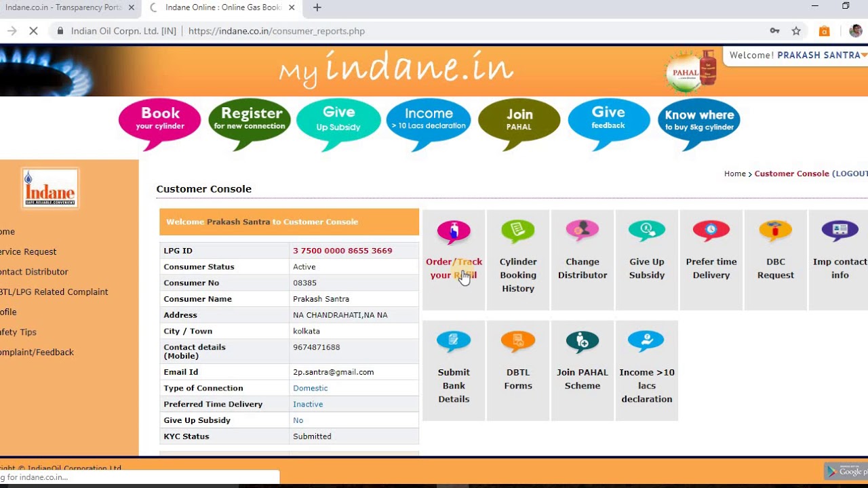Screen dimensions: 868x488
Task: Open Service Request in sidebar
Action: 28,251
